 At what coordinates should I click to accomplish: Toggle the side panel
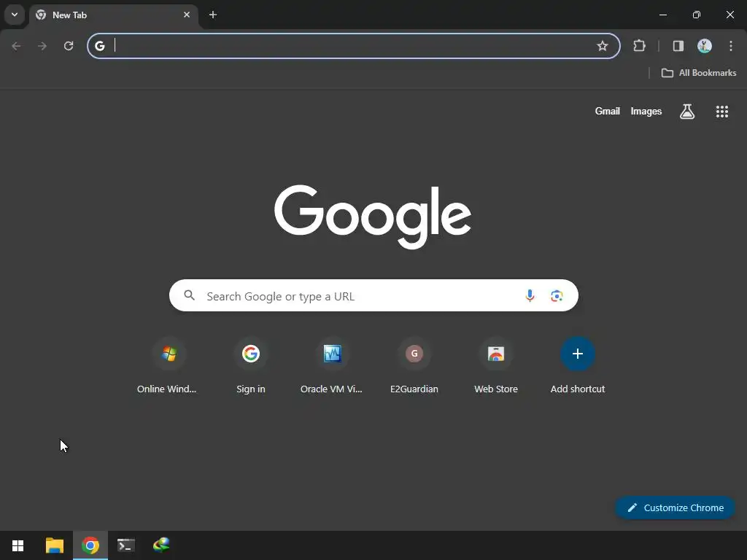coord(678,46)
